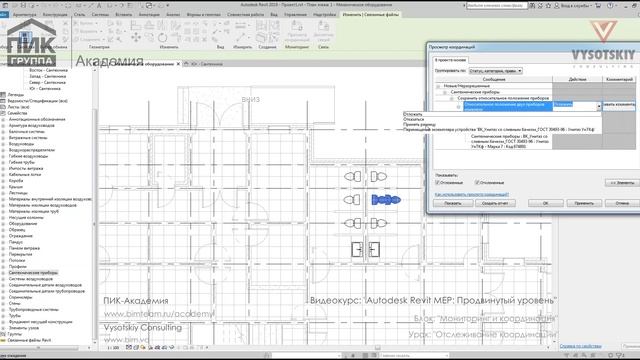
Task: Close the Механическое оборудование view tab
Action: [178, 64]
